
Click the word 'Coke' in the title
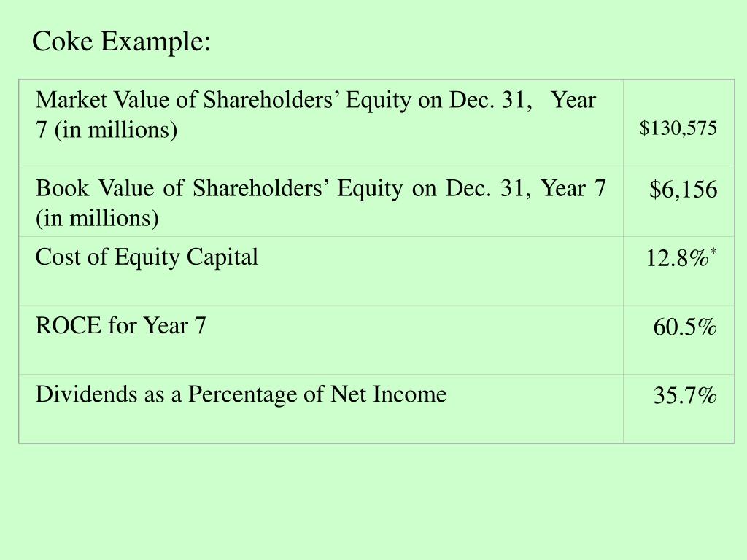tap(62, 41)
